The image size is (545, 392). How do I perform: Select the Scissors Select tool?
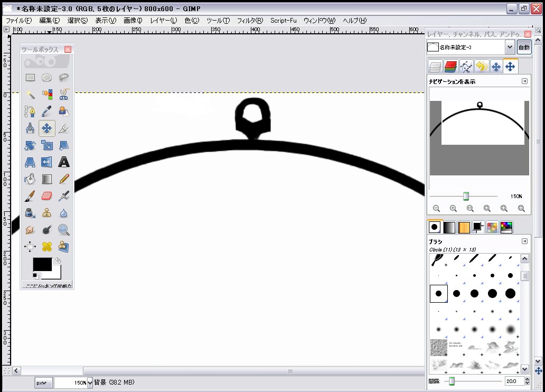pyautogui.click(x=63, y=94)
